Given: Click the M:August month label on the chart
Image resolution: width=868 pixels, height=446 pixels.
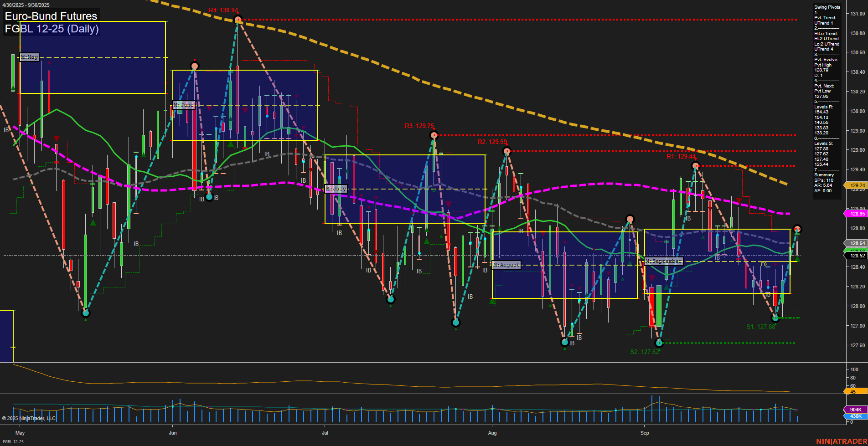Looking at the screenshot, I should (506, 264).
